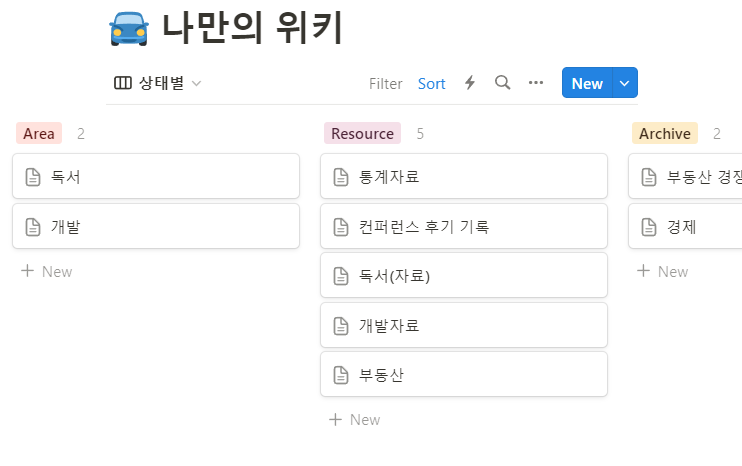
Task: Click the lightning bolt automations icon
Action: pyautogui.click(x=469, y=83)
